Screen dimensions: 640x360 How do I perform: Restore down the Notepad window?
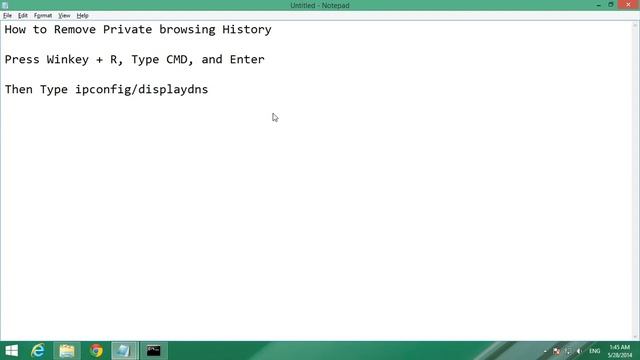click(611, 5)
